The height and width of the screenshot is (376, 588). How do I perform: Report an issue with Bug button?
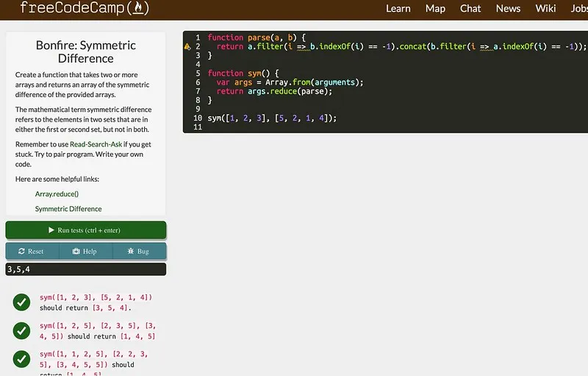click(x=139, y=251)
